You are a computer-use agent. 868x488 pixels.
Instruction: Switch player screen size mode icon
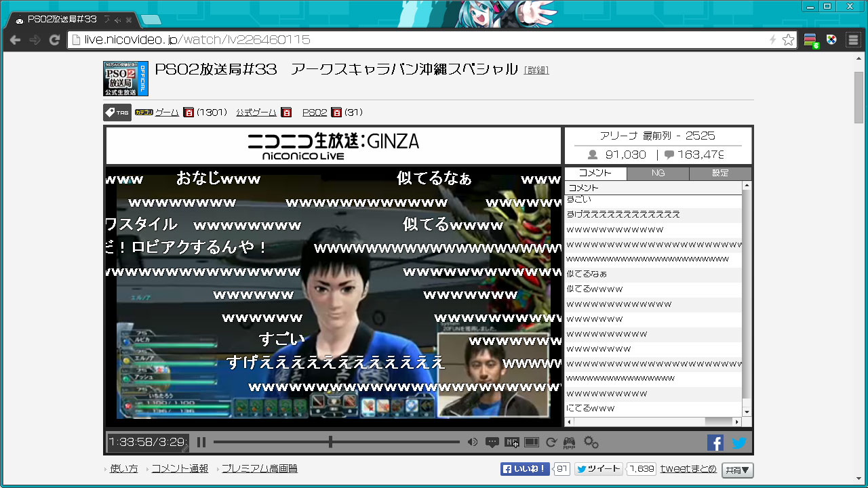point(532,443)
